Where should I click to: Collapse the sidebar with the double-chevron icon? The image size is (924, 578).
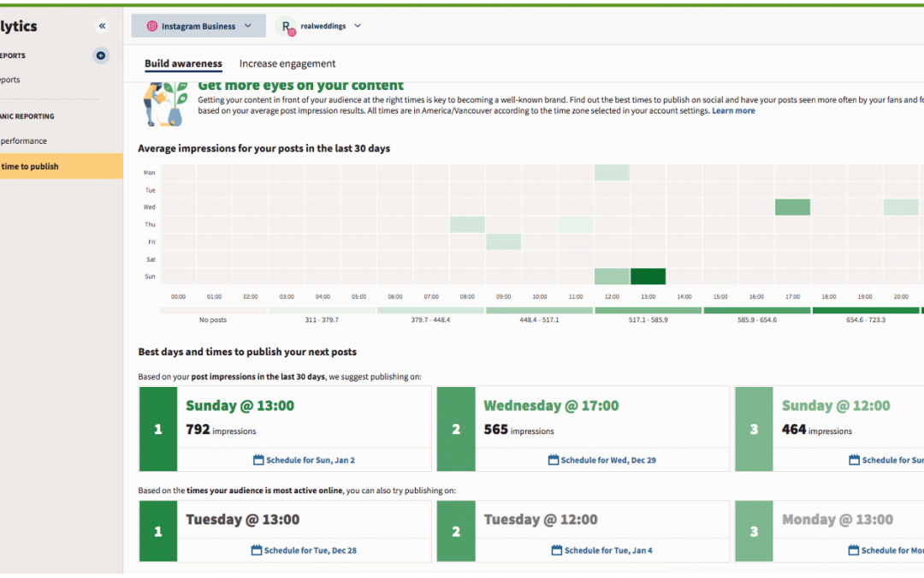(x=102, y=26)
